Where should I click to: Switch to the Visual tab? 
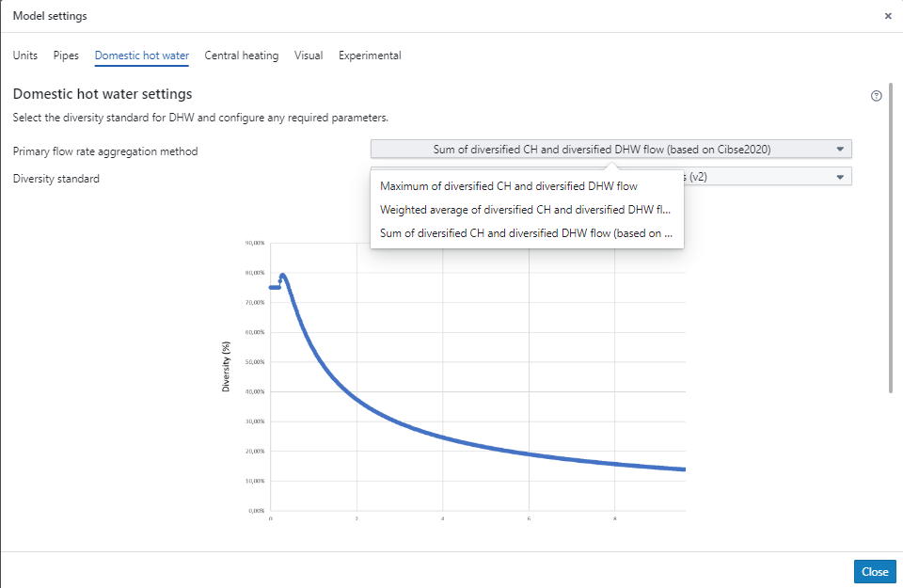309,56
